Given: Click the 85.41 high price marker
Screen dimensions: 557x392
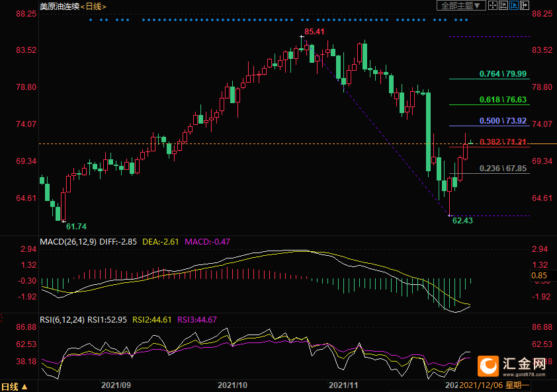Looking at the screenshot, I should pyautogui.click(x=315, y=32).
